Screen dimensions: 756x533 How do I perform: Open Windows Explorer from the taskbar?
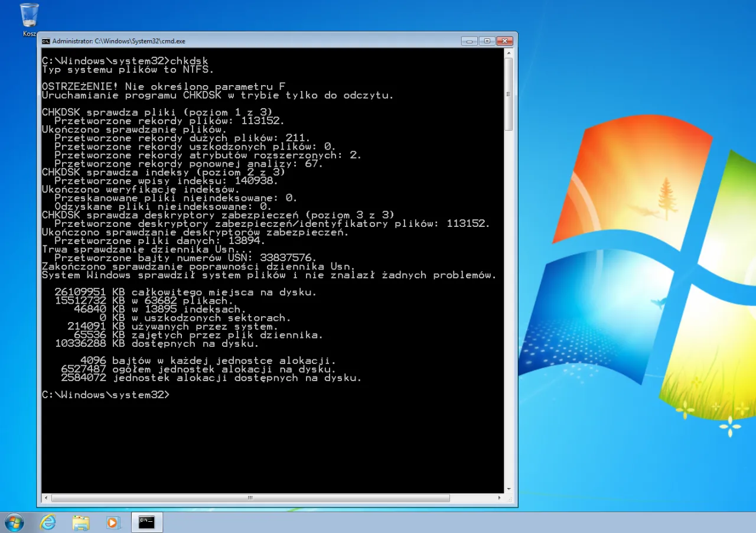[x=81, y=522]
